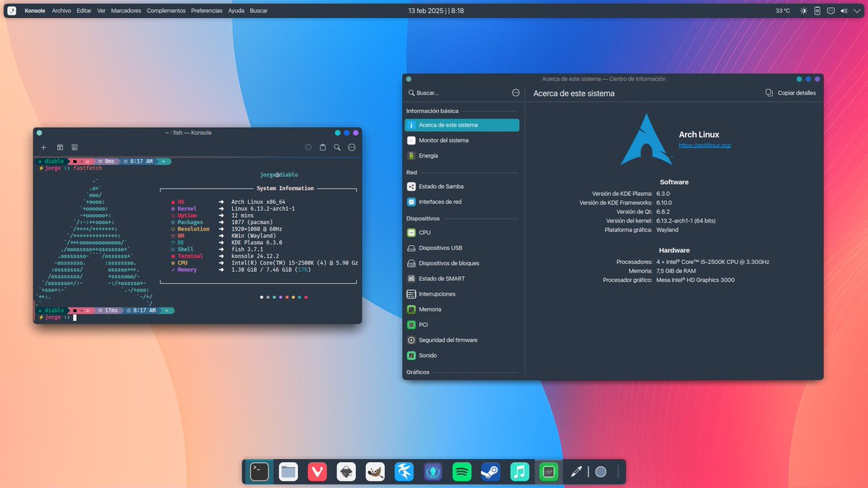Click the Konsole app name in panel
Image resolution: width=868 pixels, height=488 pixels.
pos(35,11)
